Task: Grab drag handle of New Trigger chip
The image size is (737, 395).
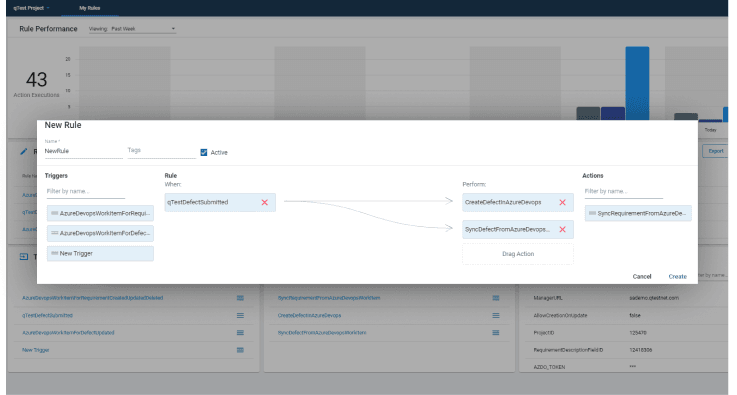Action: (55, 253)
